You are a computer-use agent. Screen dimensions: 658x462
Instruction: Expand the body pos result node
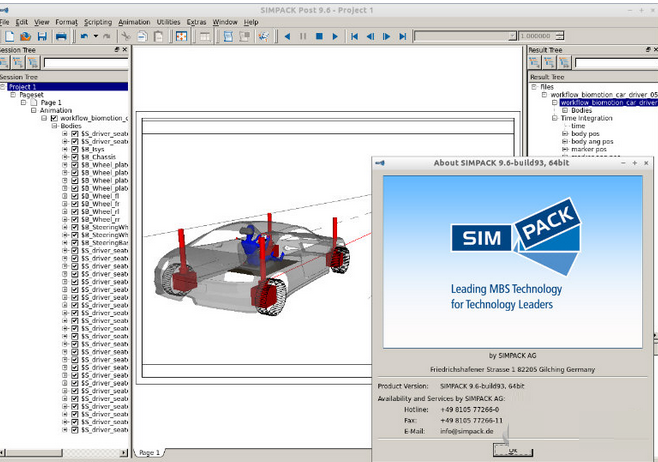(x=564, y=134)
